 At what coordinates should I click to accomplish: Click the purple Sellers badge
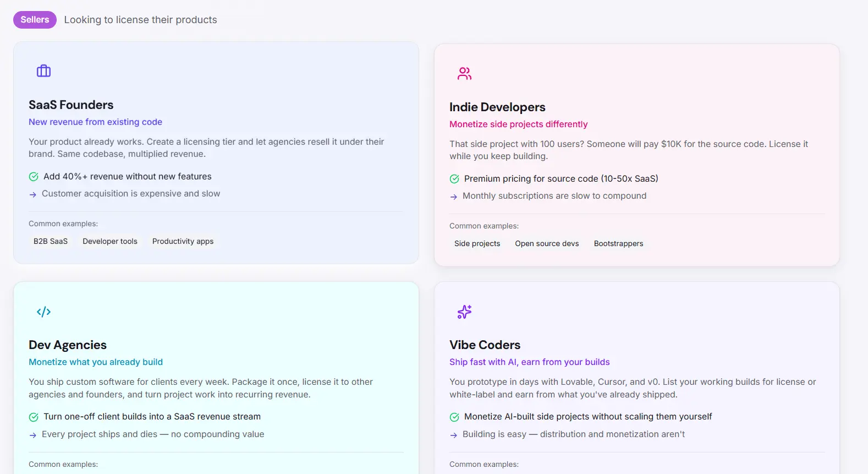pos(35,20)
